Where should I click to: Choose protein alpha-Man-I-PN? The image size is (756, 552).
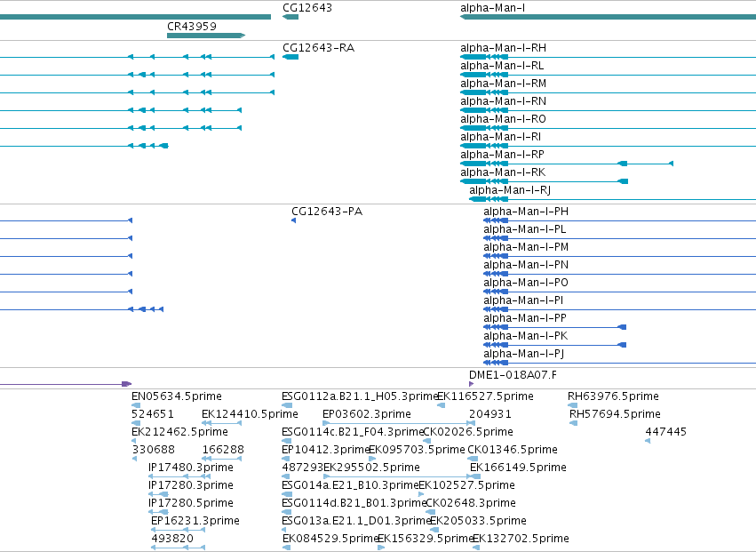coord(526,265)
